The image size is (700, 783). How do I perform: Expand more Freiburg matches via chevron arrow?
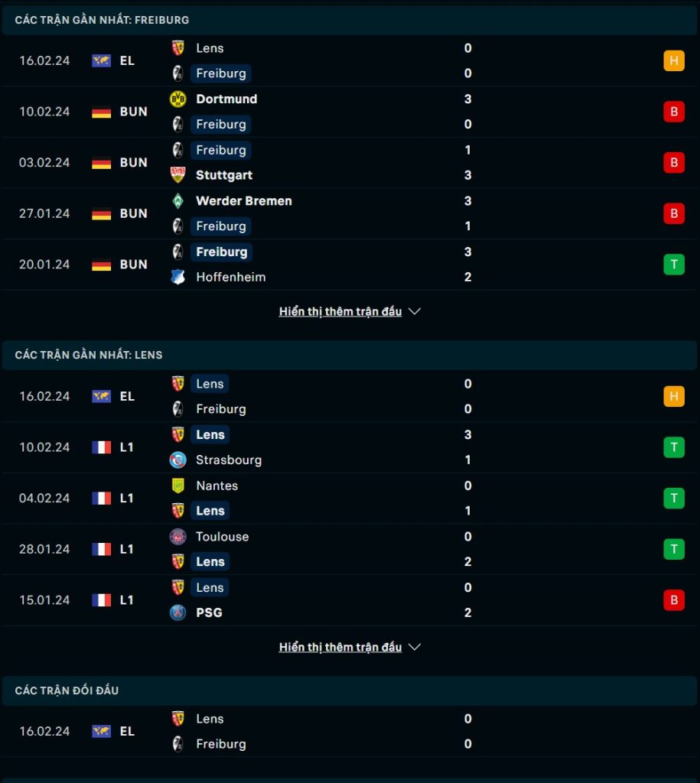pos(415,312)
